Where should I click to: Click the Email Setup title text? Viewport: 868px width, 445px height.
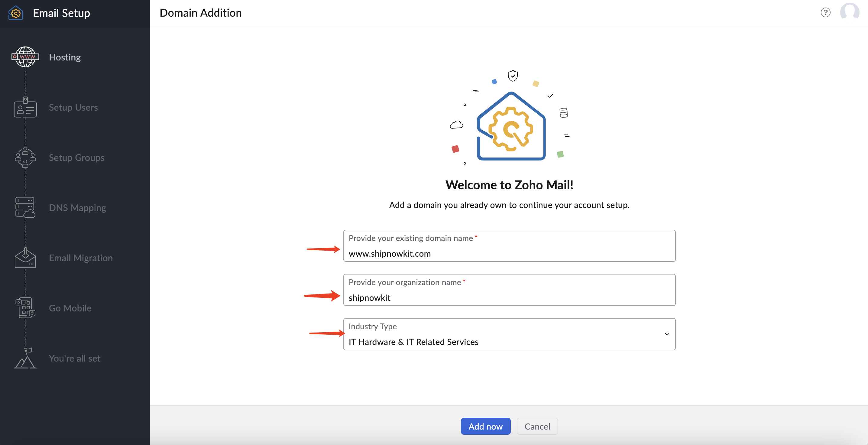click(62, 13)
